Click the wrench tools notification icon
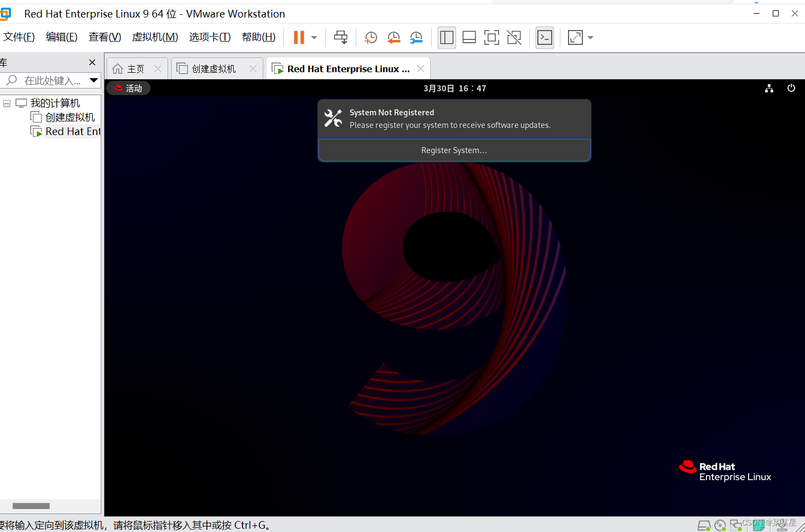805x532 pixels. coord(333,118)
